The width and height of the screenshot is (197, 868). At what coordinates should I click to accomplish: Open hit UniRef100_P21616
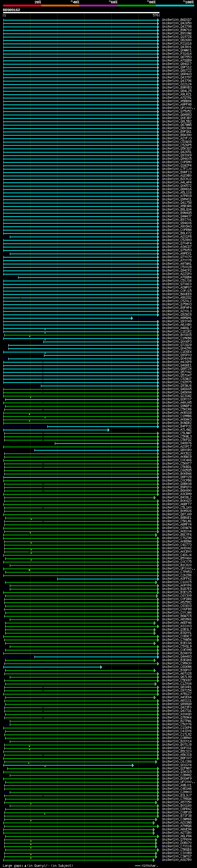177,43
